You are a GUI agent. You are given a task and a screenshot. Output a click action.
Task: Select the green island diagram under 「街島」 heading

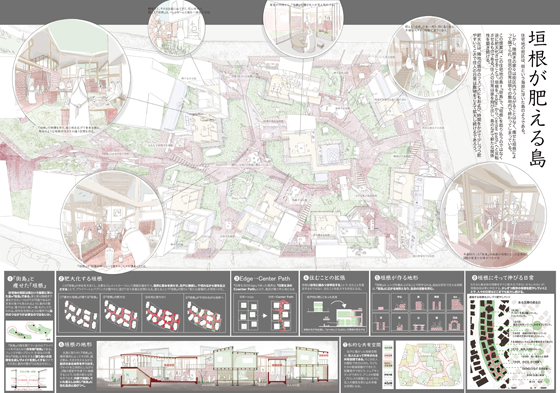[30, 330]
